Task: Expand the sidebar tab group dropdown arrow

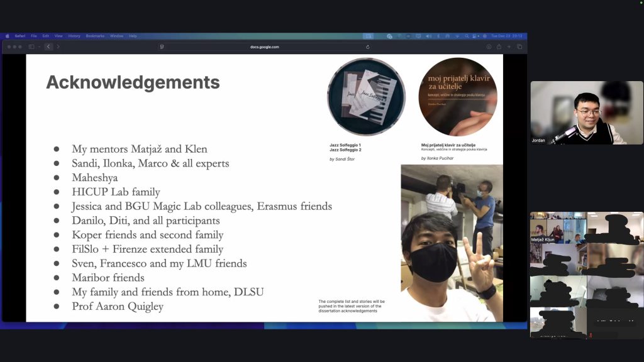Action: 39,47
